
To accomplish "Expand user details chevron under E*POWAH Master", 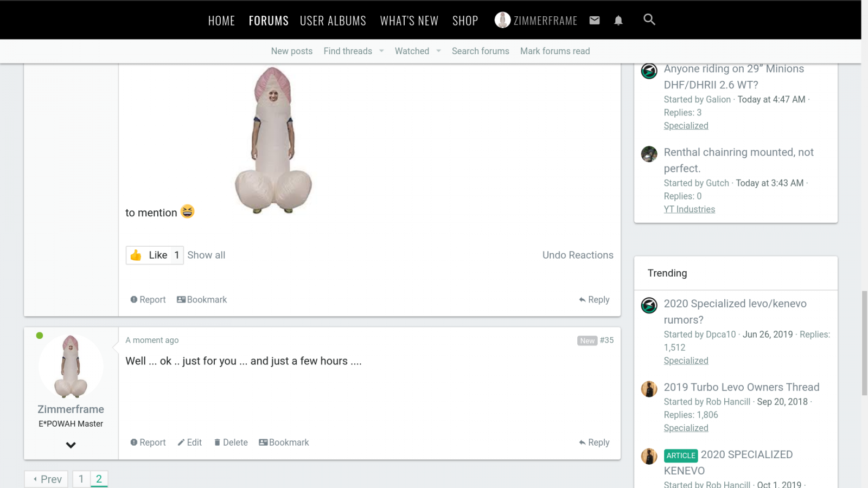I will (x=71, y=445).
